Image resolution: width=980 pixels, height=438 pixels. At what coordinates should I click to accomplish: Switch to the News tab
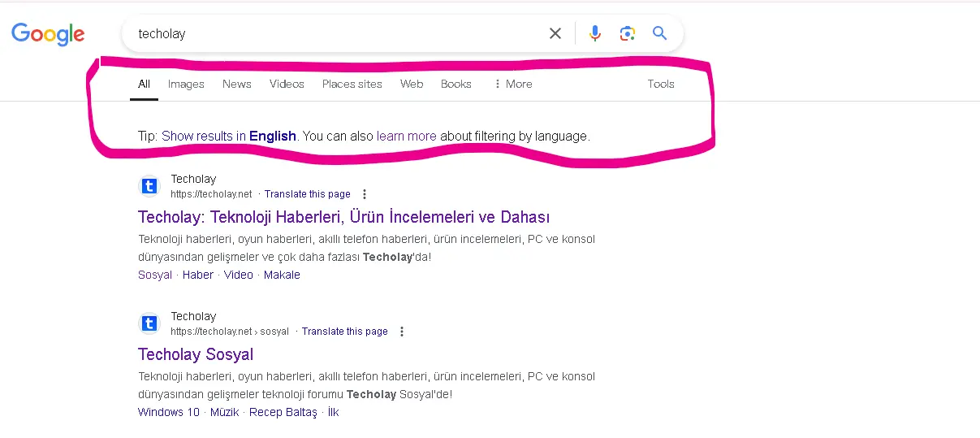pyautogui.click(x=237, y=84)
